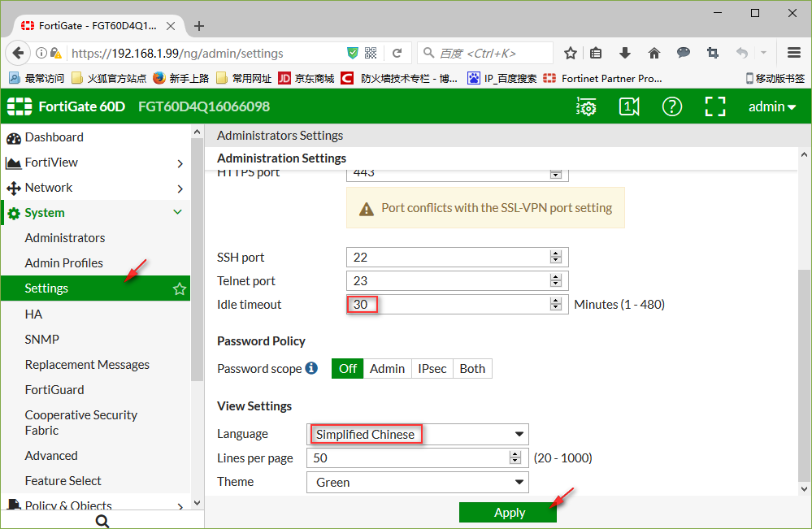Open the 京东商城 bookmark

coord(306,78)
